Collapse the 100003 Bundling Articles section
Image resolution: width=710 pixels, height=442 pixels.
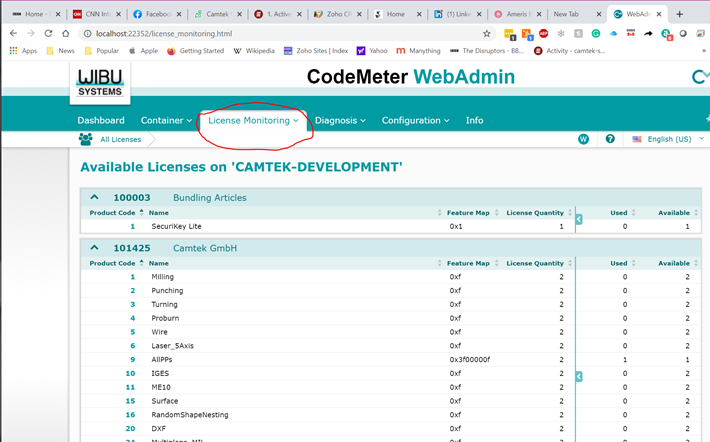coord(94,198)
